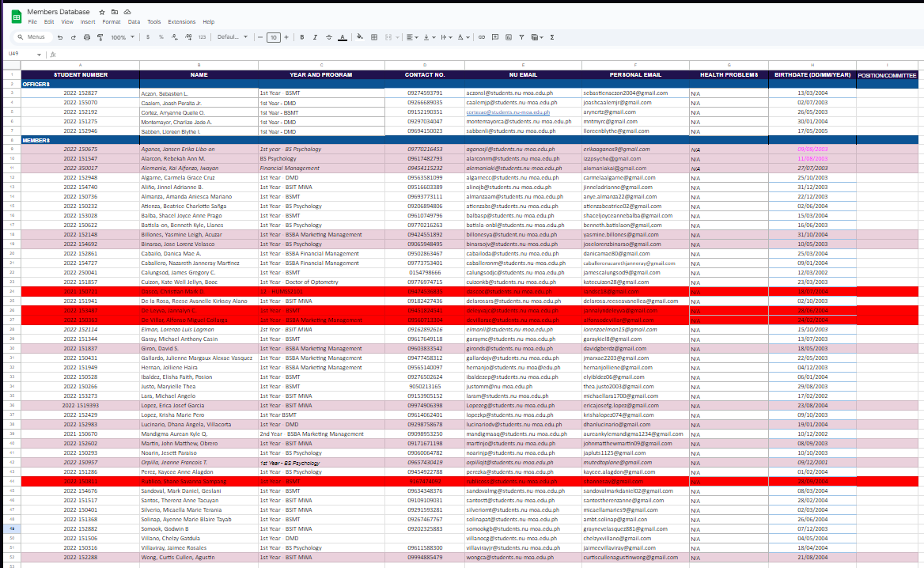924x568 pixels.
Task: Open the borders options
Action: [x=373, y=37]
